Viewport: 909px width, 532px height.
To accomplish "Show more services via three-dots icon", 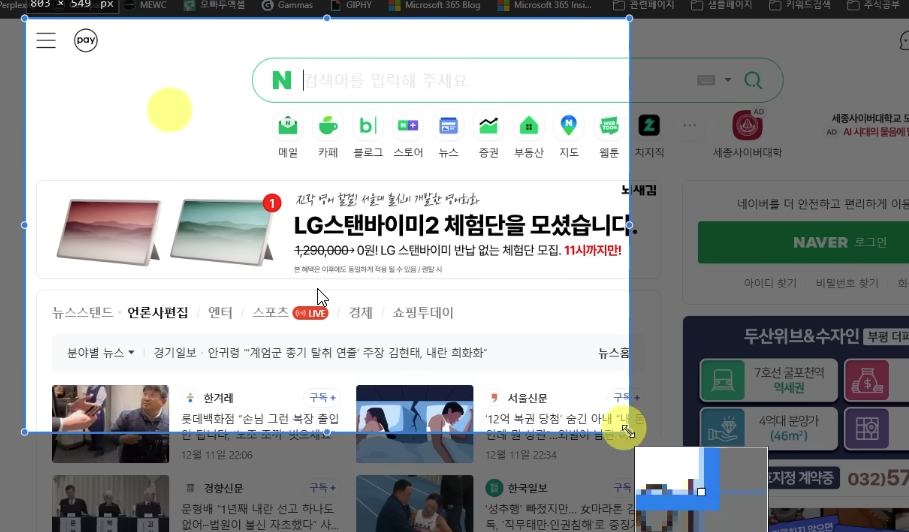I will 689,126.
